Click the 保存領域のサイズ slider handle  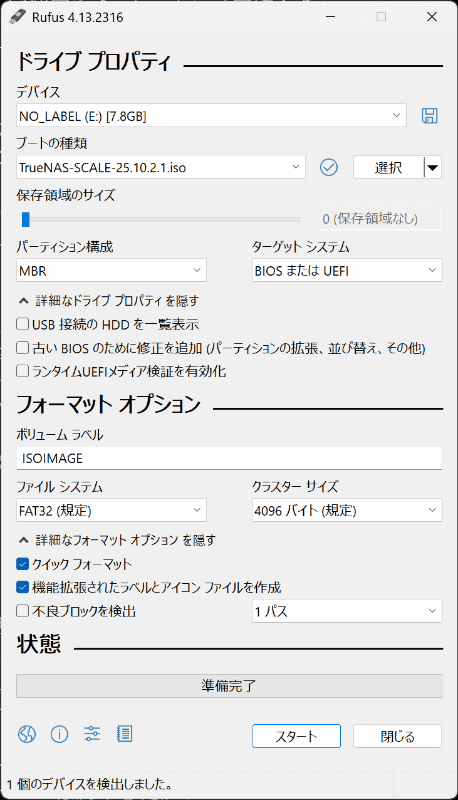(x=26, y=219)
